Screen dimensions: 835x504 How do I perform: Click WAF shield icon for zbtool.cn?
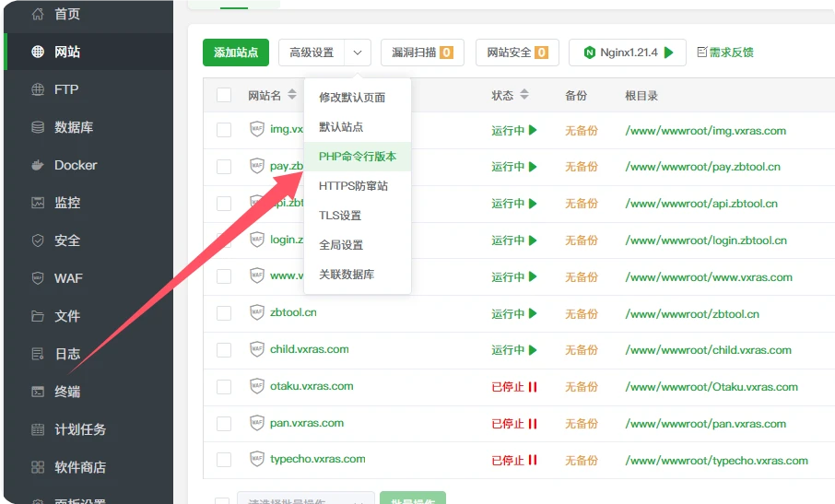tap(257, 312)
